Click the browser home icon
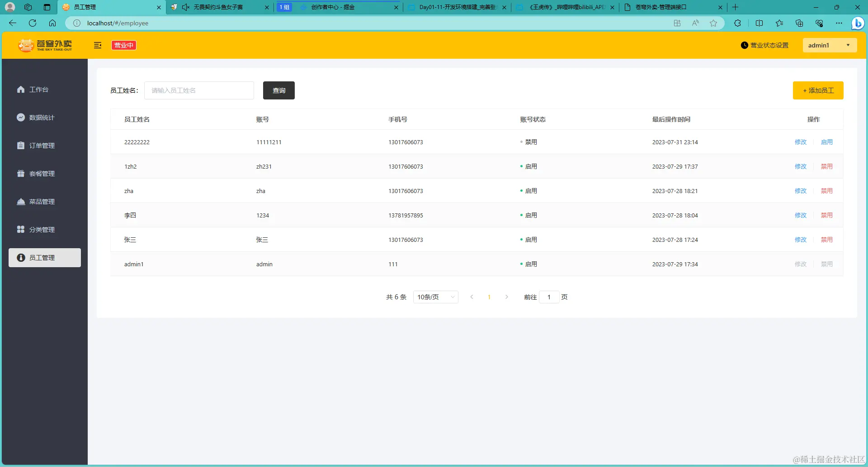Viewport: 868px width, 467px height. [52, 23]
